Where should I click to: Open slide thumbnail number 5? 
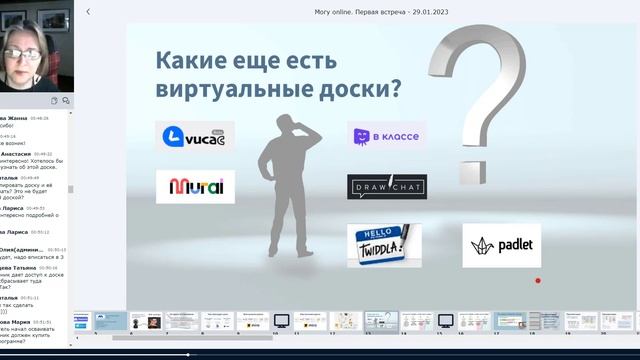click(111, 322)
